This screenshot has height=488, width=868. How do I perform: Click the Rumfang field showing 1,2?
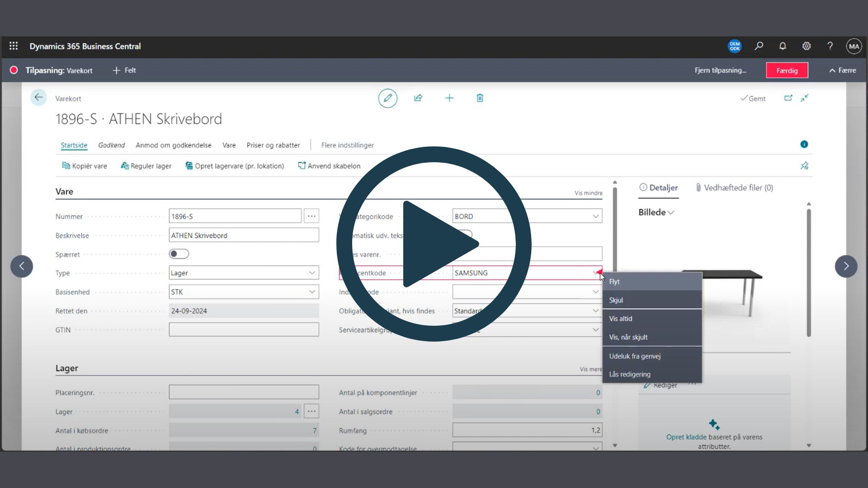[527, 430]
